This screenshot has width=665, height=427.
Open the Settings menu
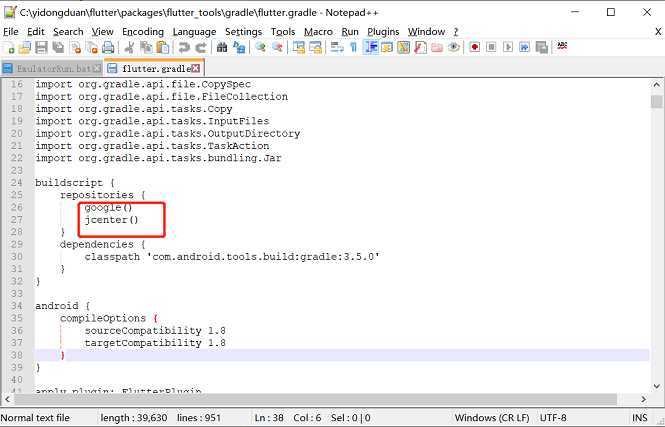click(243, 32)
